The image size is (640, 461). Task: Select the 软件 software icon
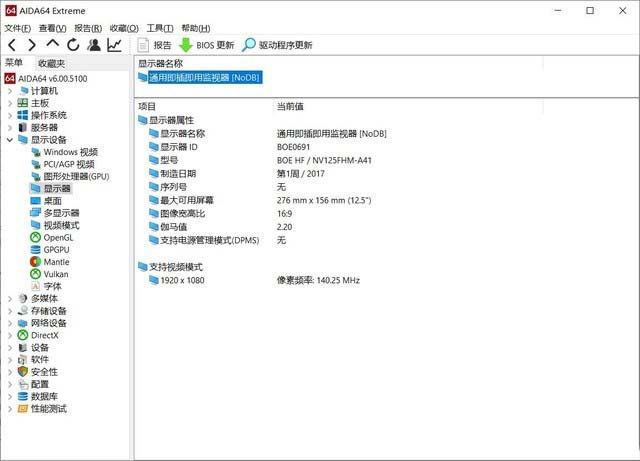[23, 360]
